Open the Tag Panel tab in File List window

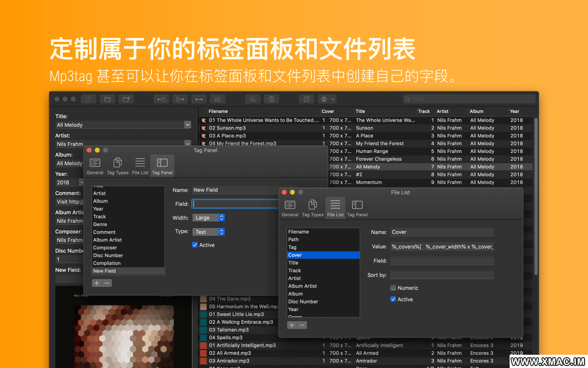point(357,208)
